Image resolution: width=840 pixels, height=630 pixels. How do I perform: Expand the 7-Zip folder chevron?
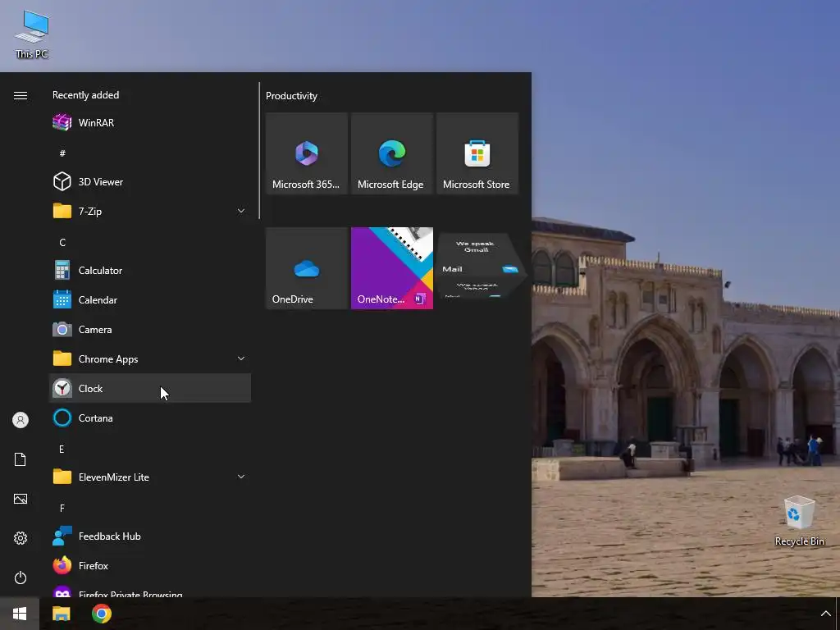pos(241,211)
